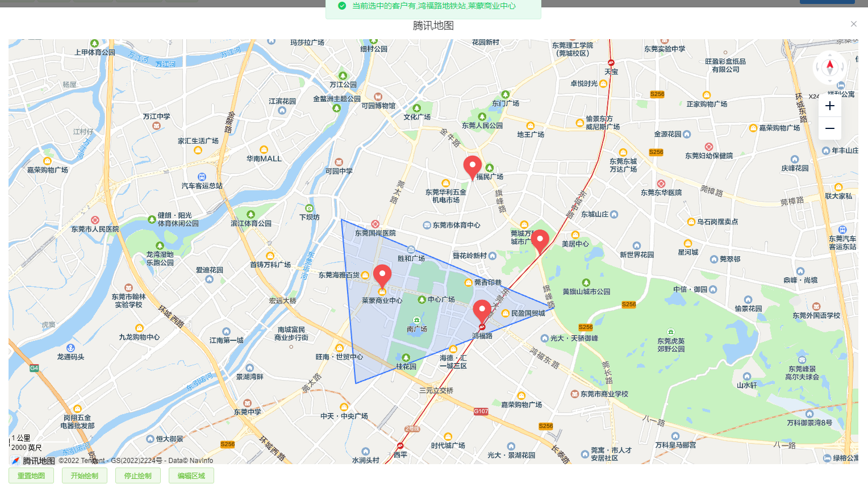Click the 东莞东华医院 hospital icon

click(x=661, y=183)
